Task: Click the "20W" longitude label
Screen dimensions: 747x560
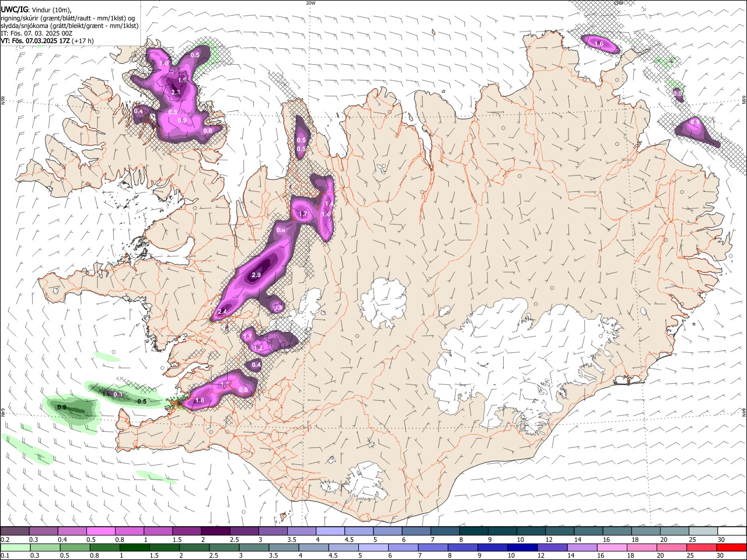Action: click(x=310, y=3)
